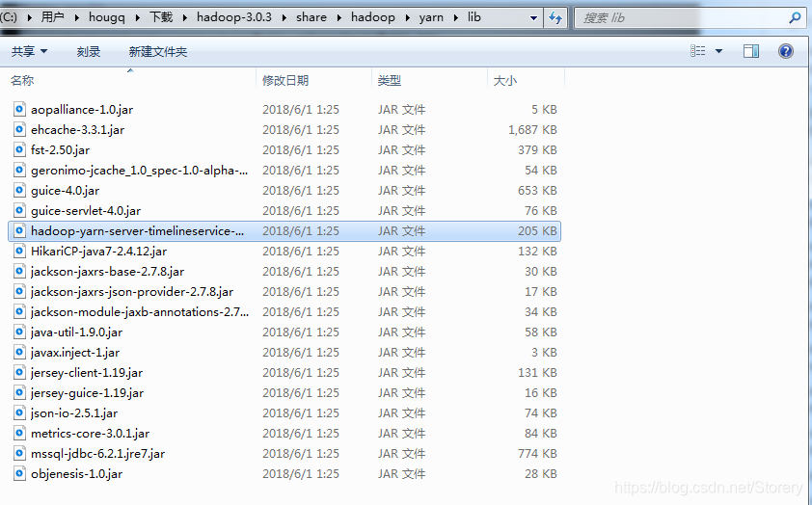Navigate to hougq in the breadcrumb
Image resolution: width=812 pixels, height=505 pixels.
click(x=107, y=17)
